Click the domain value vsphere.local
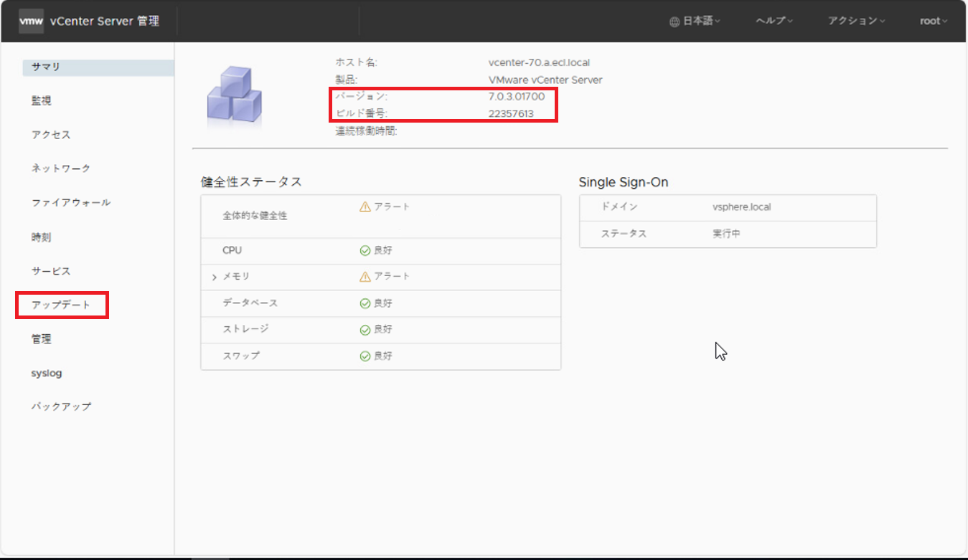Screen dimensions: 968x560 tap(742, 207)
